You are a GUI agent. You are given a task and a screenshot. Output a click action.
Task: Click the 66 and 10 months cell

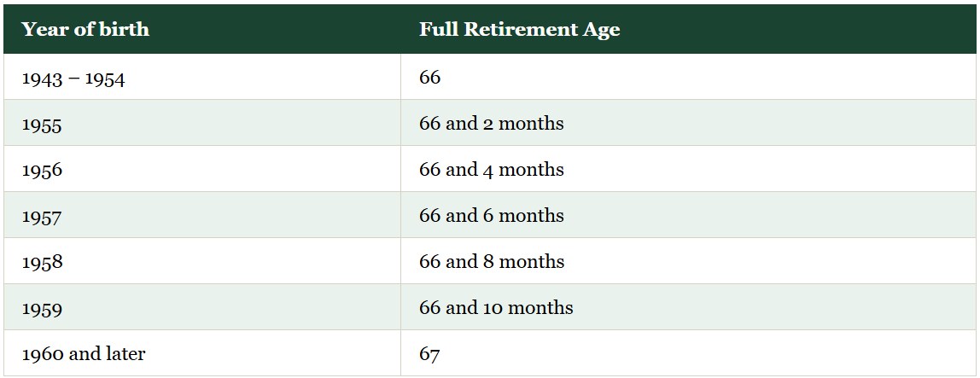(688, 307)
